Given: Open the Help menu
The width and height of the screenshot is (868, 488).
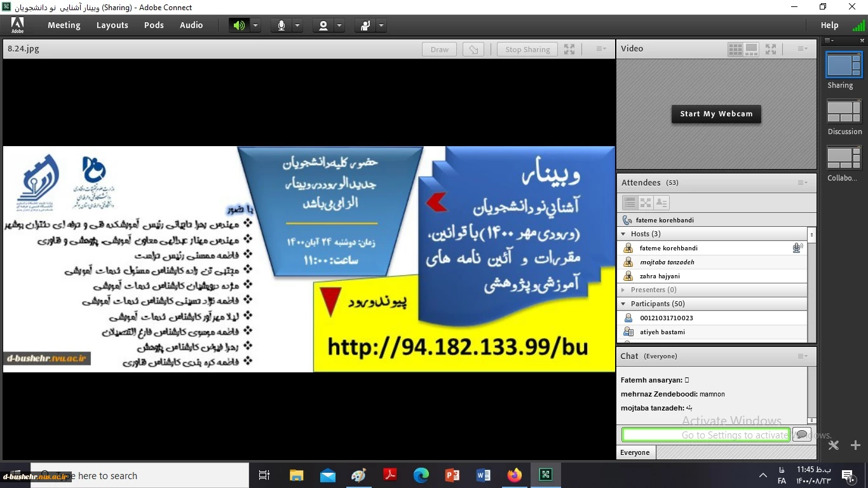Looking at the screenshot, I should click(x=829, y=25).
